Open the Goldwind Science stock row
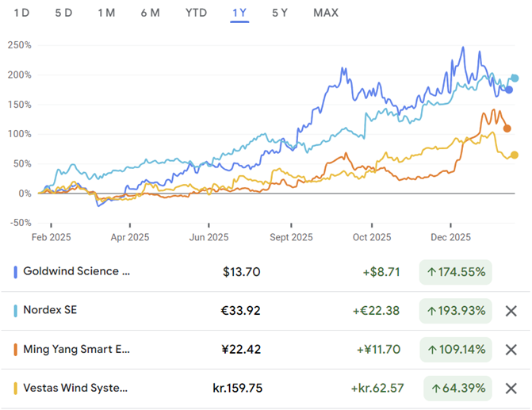The height and width of the screenshot is (410, 532). pyautogui.click(x=266, y=272)
